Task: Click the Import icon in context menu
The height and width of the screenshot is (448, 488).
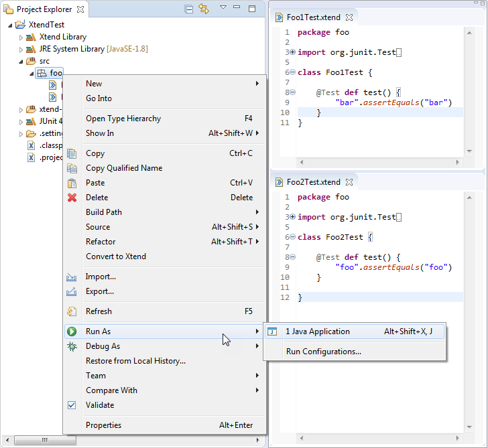Action: click(x=71, y=277)
